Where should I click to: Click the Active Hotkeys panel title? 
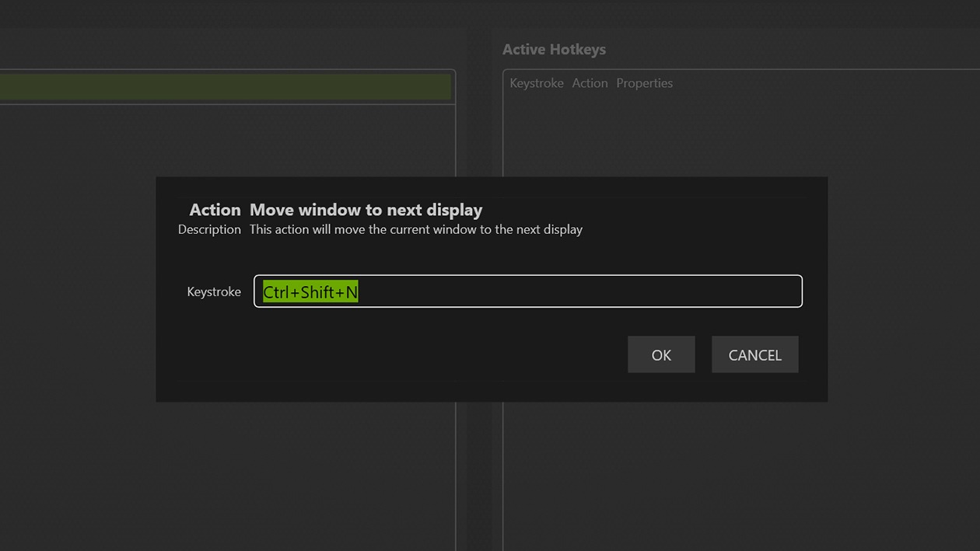pos(555,49)
